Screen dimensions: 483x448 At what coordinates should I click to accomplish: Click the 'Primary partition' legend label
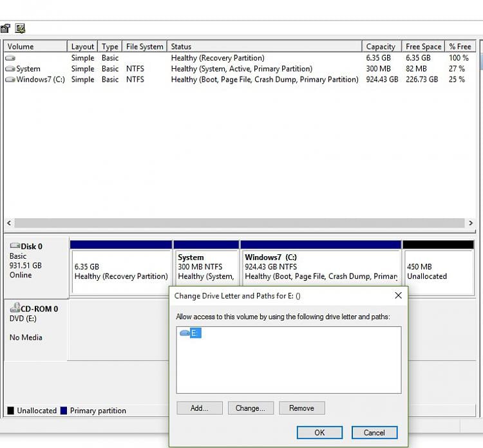(98, 411)
